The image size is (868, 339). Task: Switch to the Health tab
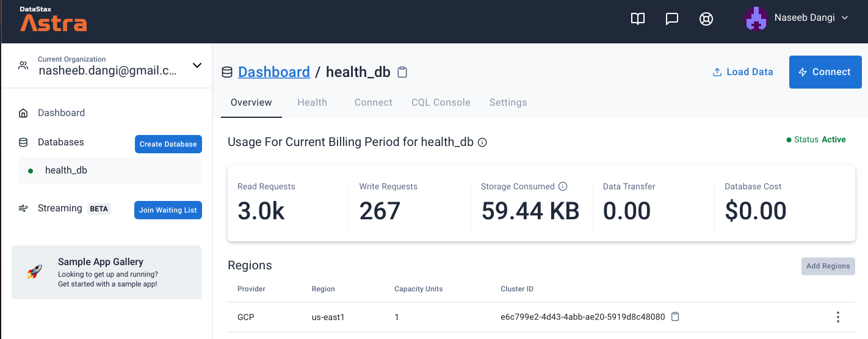pos(313,103)
